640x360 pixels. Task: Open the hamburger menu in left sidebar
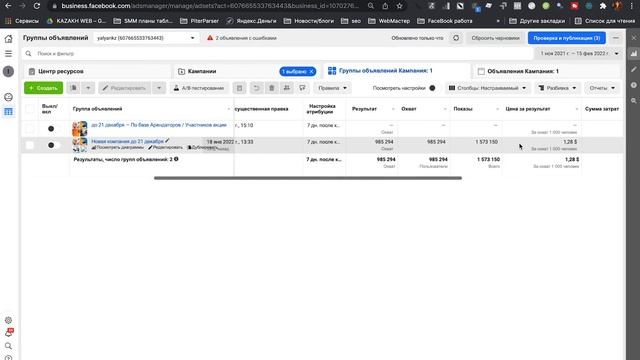click(8, 53)
